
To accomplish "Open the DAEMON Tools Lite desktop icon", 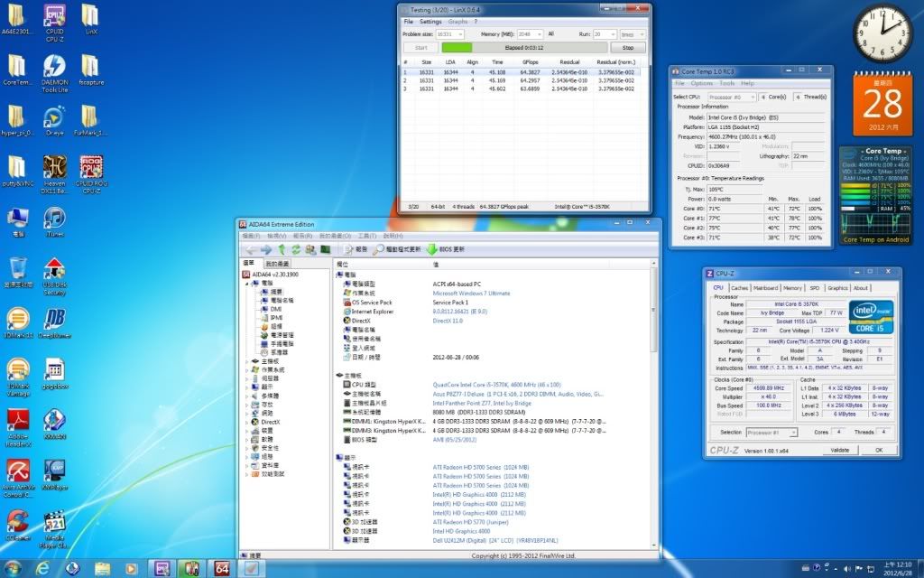I will (54, 73).
